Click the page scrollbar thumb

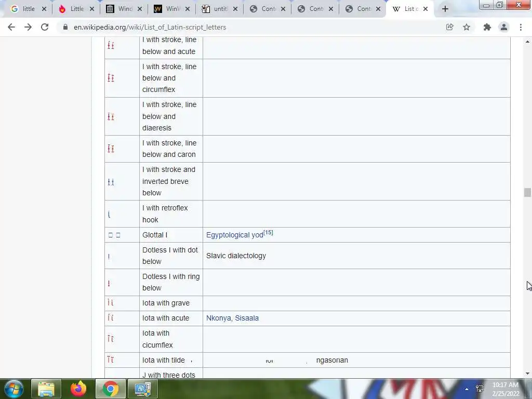527,192
